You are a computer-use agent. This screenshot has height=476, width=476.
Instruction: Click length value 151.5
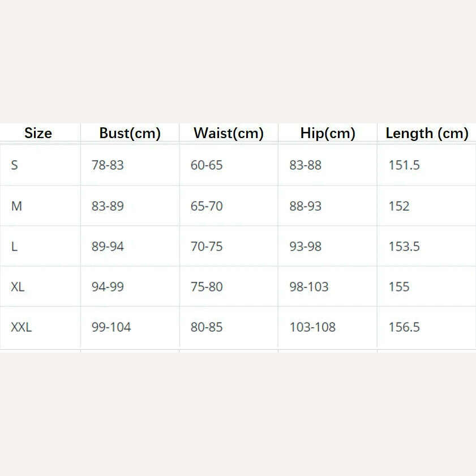[x=404, y=165]
